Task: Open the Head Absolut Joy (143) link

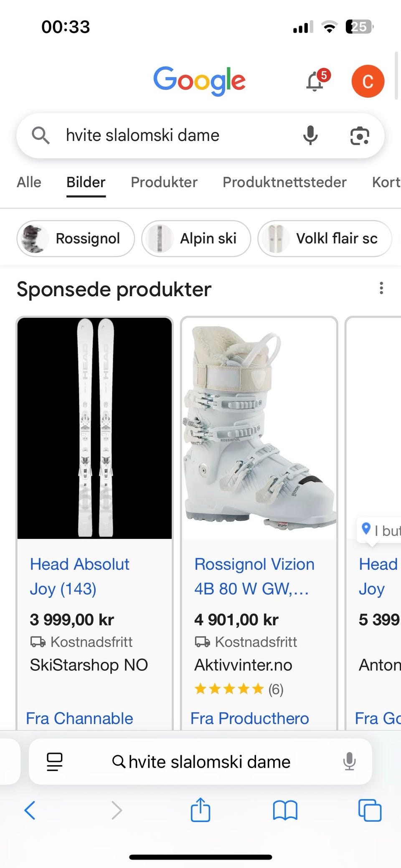Action: click(79, 576)
